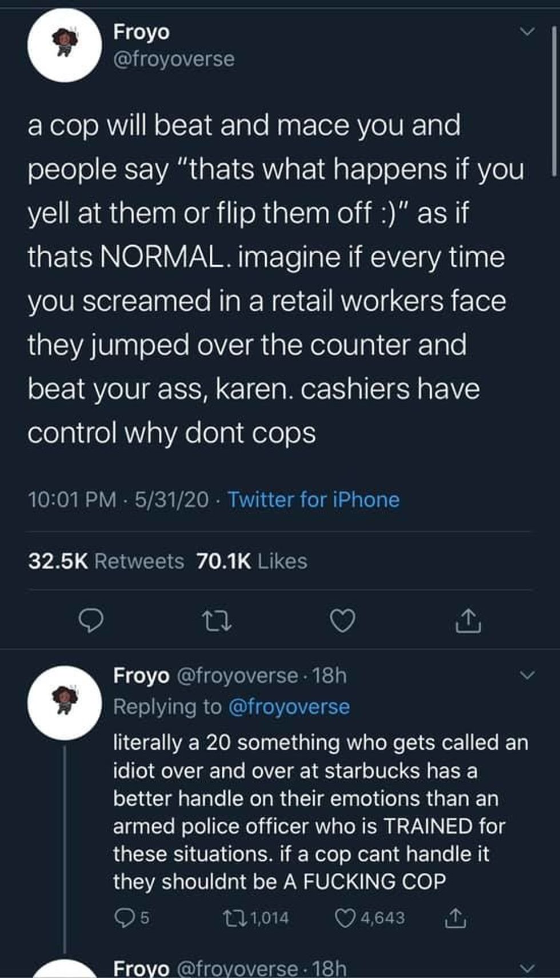Open replies on the starbucks reply tweet
Viewport: 560px width, 978px height.
(x=131, y=918)
